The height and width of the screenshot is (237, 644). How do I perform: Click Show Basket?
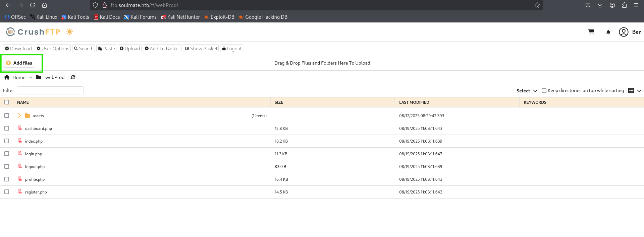pos(201,49)
